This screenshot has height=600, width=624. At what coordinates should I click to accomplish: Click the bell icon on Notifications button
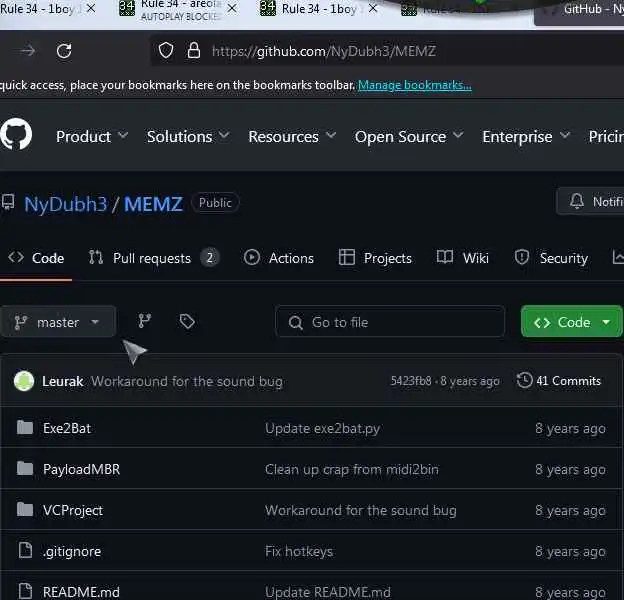pos(577,201)
